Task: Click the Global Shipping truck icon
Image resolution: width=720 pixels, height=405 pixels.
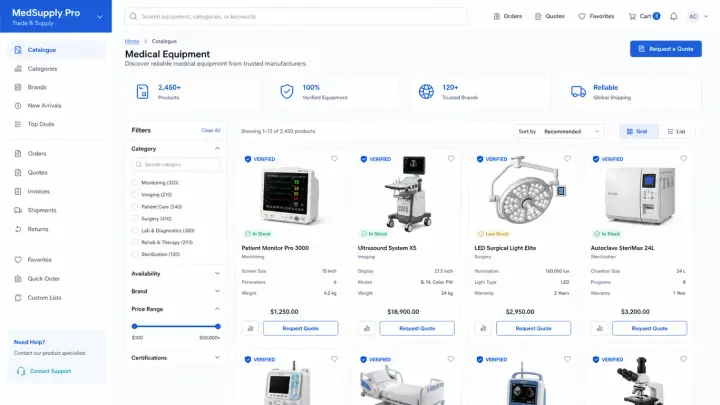Action: coord(578,91)
